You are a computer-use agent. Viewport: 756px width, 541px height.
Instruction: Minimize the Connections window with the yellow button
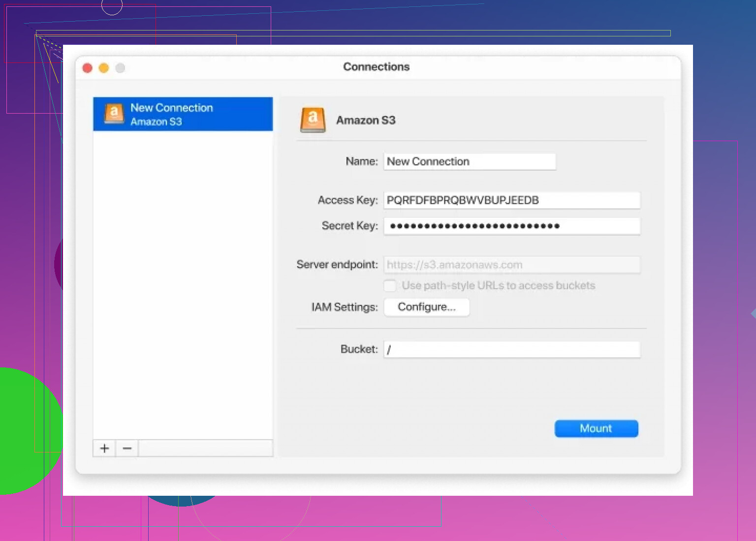pyautogui.click(x=104, y=68)
